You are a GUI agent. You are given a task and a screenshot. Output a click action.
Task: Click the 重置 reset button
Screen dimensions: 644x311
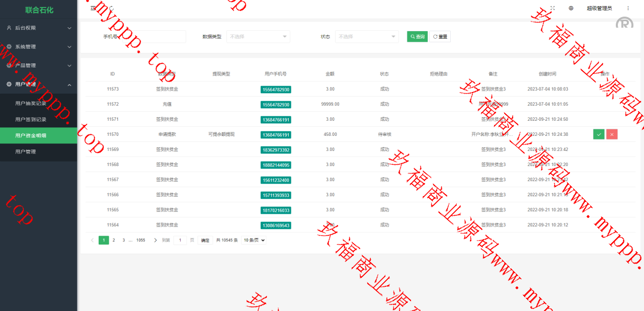(440, 37)
